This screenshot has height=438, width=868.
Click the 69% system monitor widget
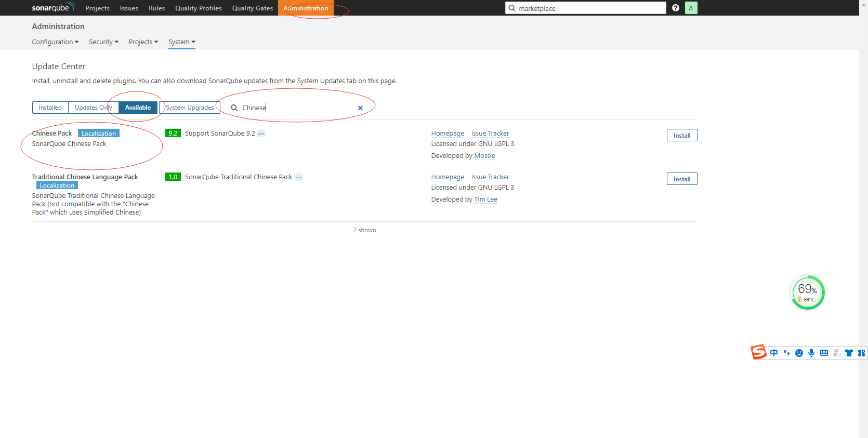pos(807,293)
